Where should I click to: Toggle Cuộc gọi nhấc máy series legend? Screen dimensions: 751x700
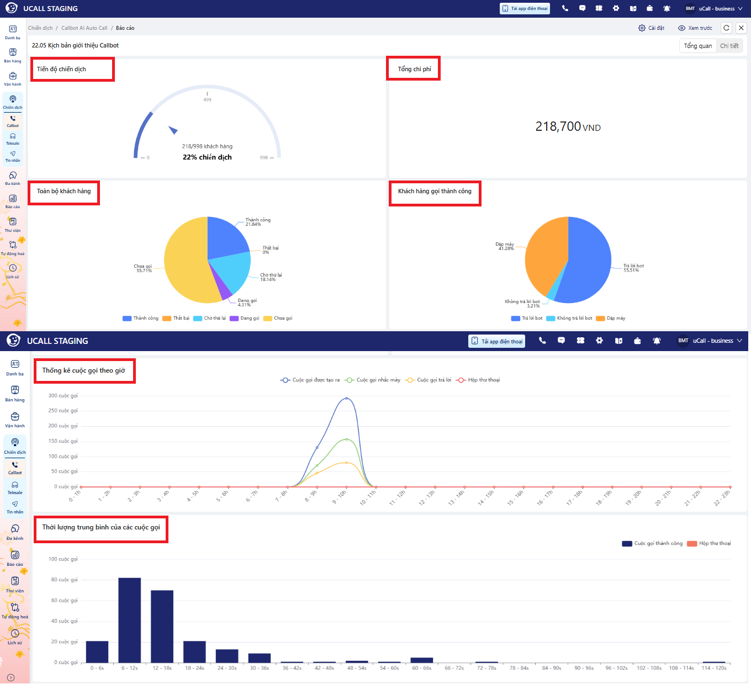[x=373, y=380]
